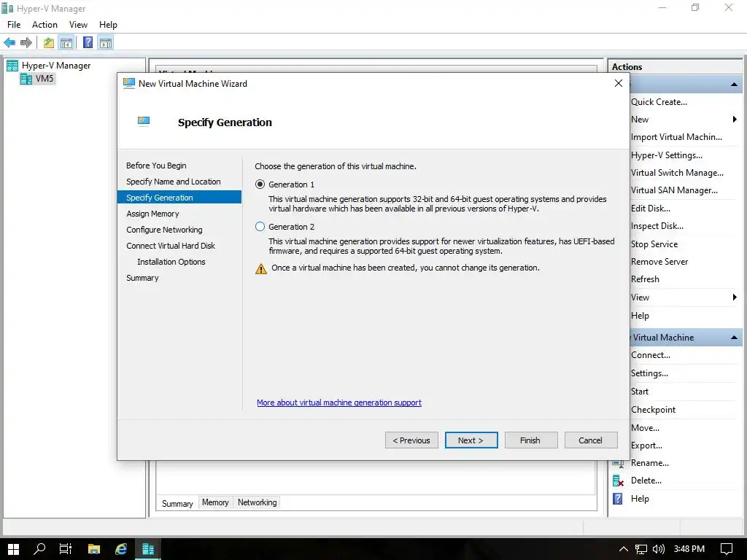Viewport: 747px width, 560px height.
Task: Open More about virtual machine generation support link
Action: pos(339,402)
